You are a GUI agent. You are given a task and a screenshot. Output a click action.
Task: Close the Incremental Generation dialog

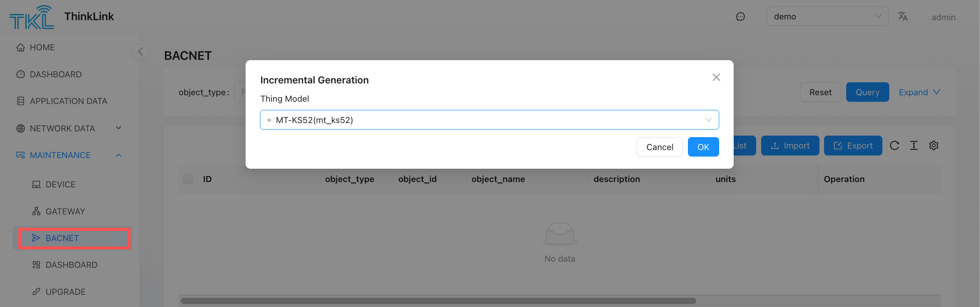coord(716,77)
